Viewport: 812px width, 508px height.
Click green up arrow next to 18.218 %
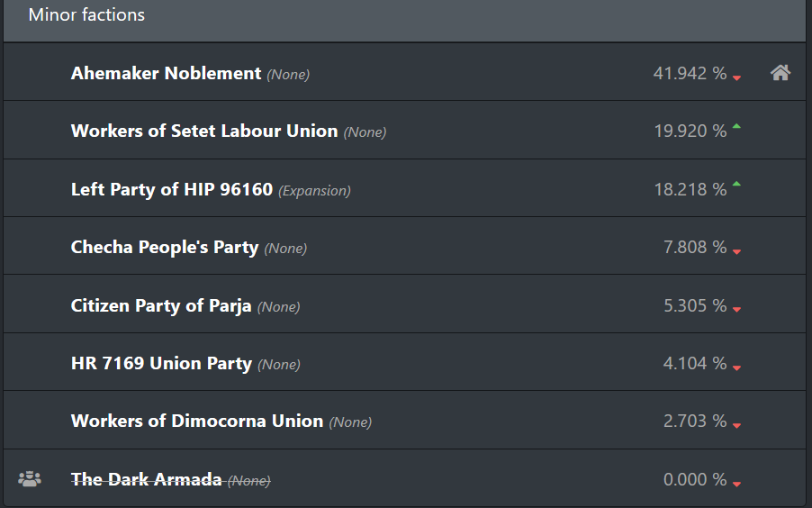tap(736, 184)
